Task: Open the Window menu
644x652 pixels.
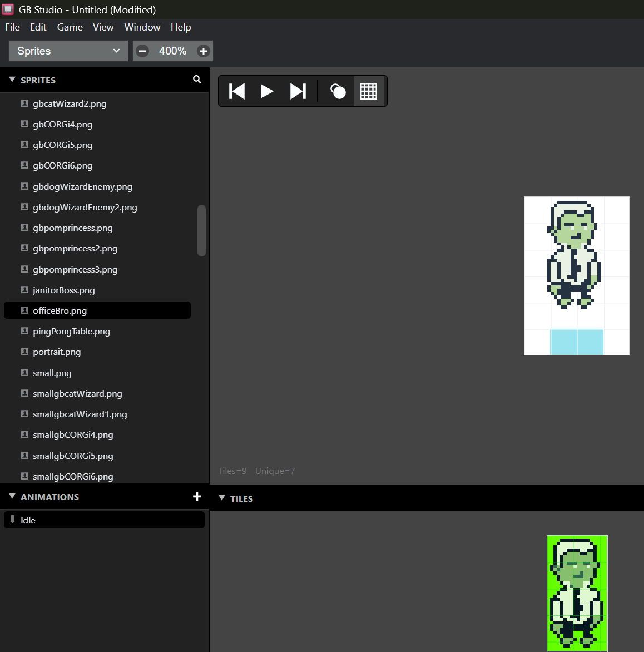Action: [x=142, y=27]
